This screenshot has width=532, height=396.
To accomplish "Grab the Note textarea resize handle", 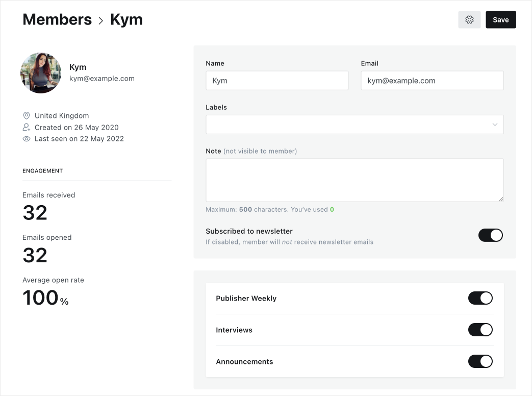I will coord(501,199).
